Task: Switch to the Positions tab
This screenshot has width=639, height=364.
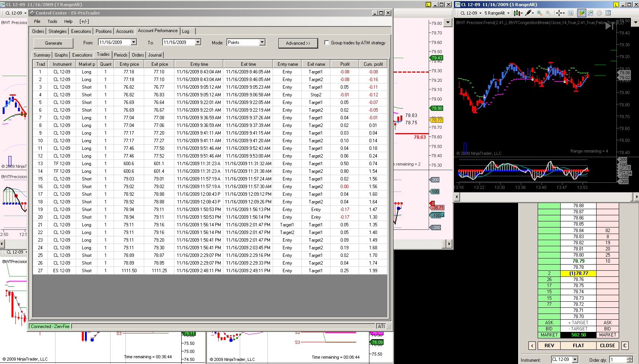Action: point(104,31)
